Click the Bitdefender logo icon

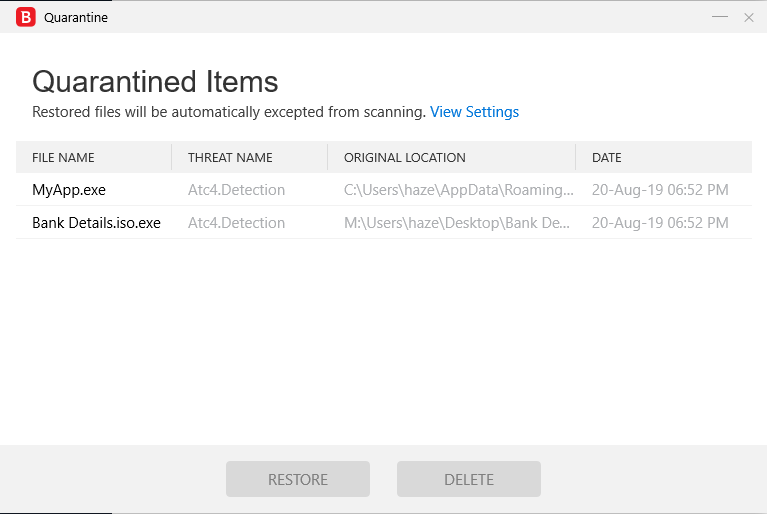click(26, 17)
